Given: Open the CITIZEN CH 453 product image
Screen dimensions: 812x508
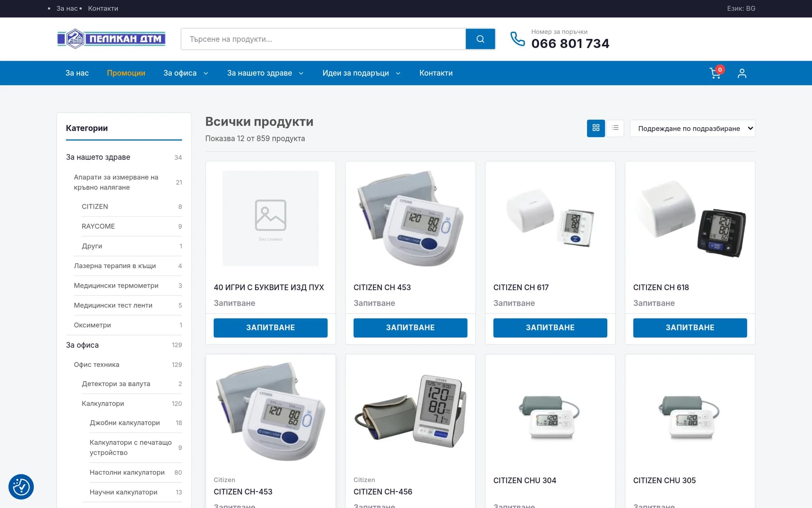Looking at the screenshot, I should point(410,219).
